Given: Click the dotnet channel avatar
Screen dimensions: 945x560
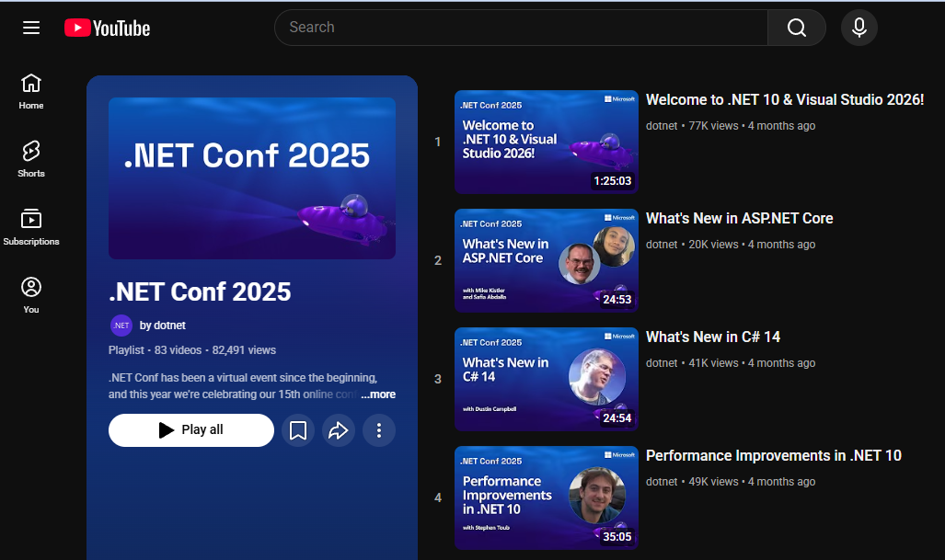Looking at the screenshot, I should (x=121, y=325).
